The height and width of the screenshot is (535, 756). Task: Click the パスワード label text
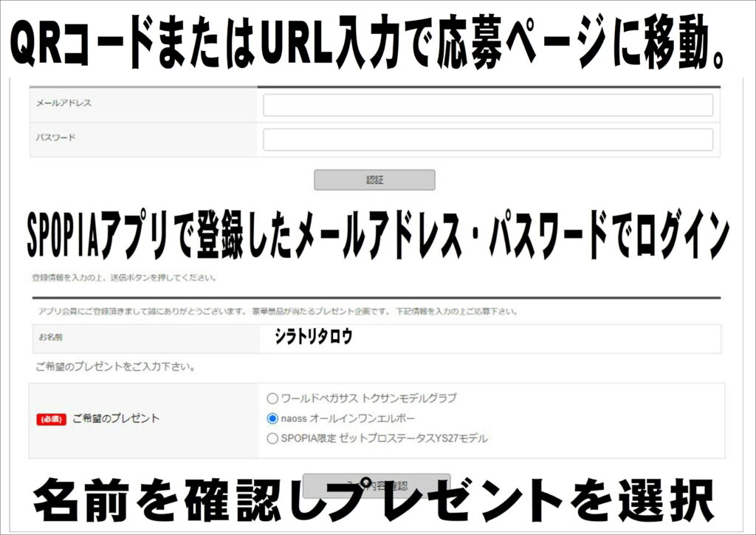coord(56,137)
